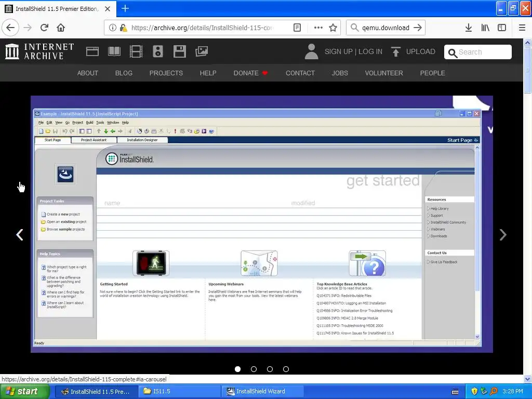Open the VOLUNTEER navigation link
This screenshot has width=532, height=399.
[384, 73]
